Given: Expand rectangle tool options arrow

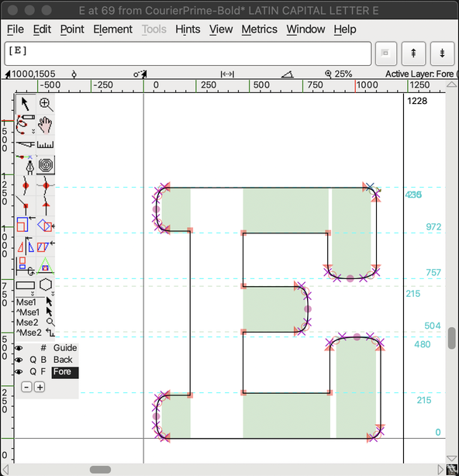Looking at the screenshot, I should click(x=33, y=294).
